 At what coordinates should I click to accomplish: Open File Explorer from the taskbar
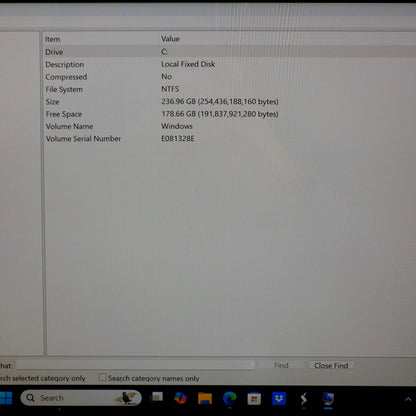coord(205,398)
